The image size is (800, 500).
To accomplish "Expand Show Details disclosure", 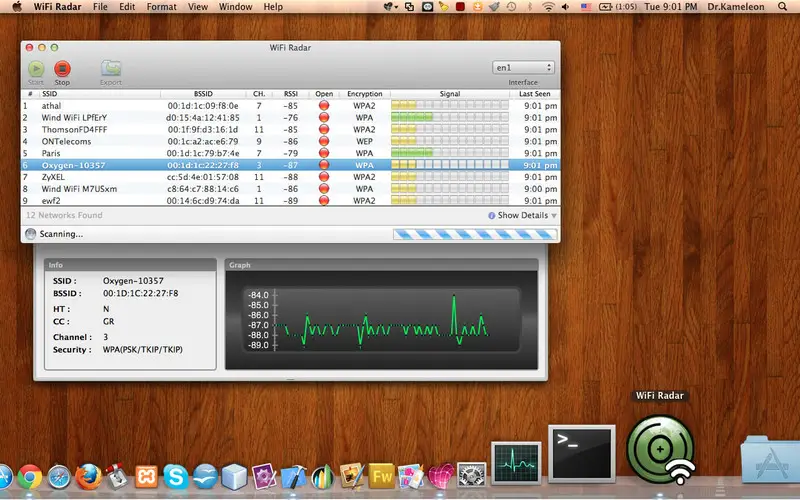I will pos(527,215).
